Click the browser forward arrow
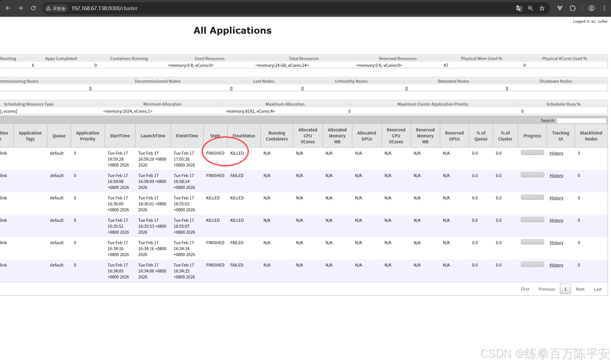 click(x=20, y=8)
